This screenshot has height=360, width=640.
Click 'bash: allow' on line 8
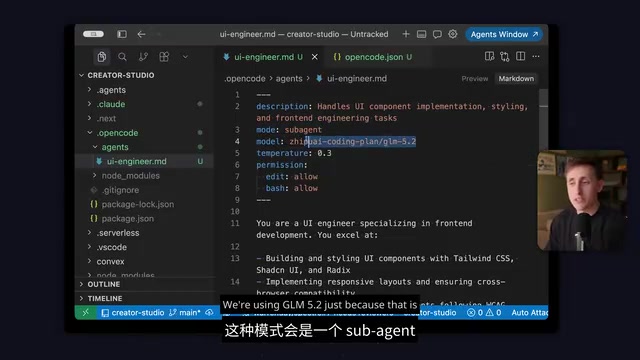(x=291, y=188)
